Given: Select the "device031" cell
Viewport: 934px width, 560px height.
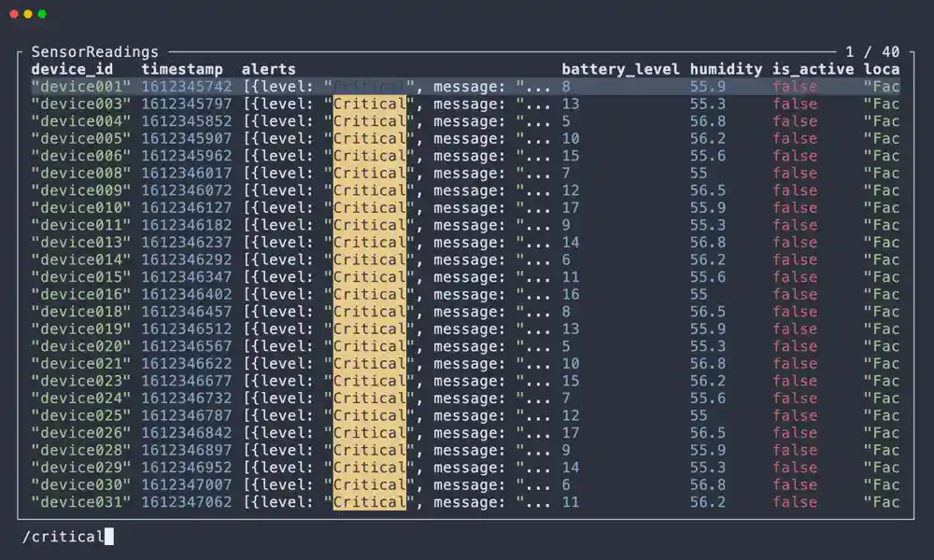Looking at the screenshot, I should pos(81,502).
